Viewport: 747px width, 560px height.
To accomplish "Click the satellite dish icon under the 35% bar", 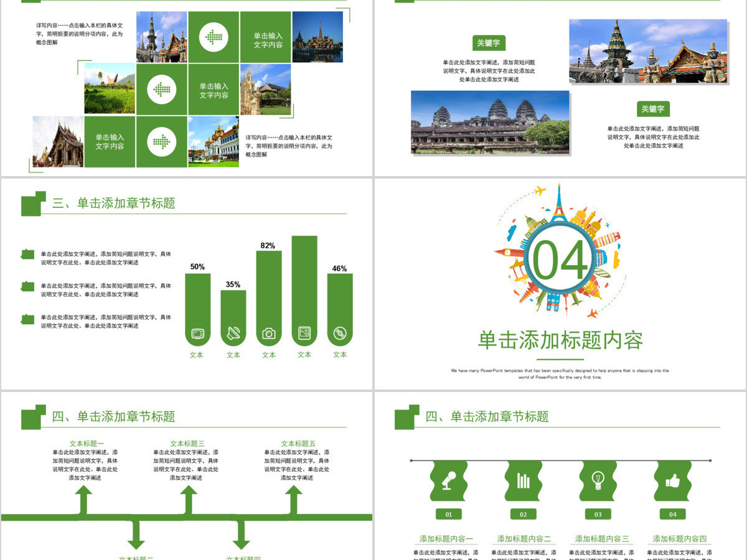I will click(x=233, y=334).
